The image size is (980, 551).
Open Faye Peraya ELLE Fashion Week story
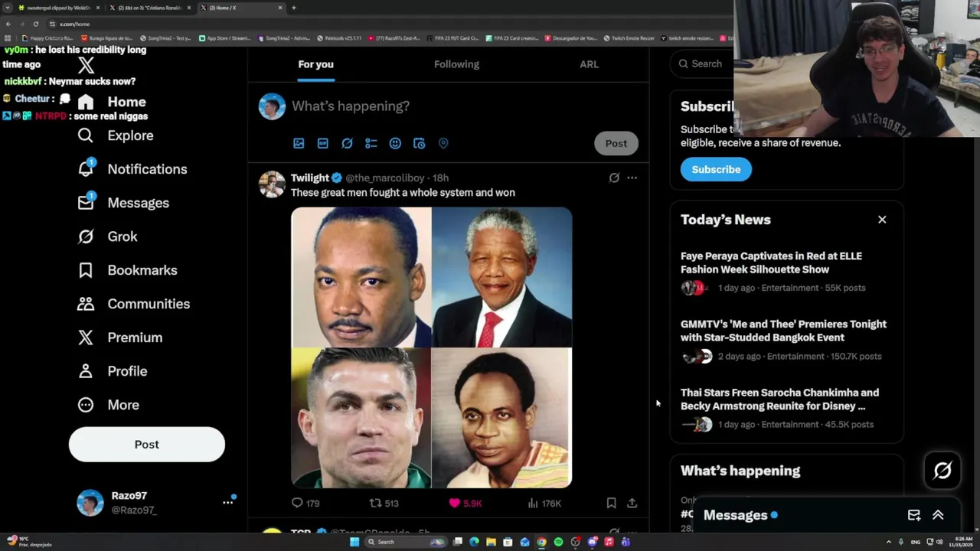point(786,272)
